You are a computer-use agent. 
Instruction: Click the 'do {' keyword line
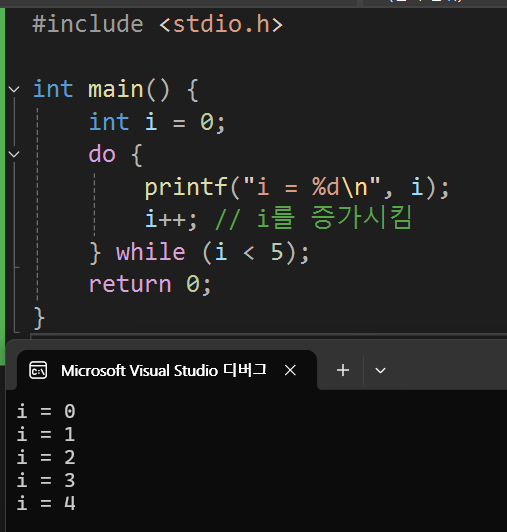click(115, 154)
